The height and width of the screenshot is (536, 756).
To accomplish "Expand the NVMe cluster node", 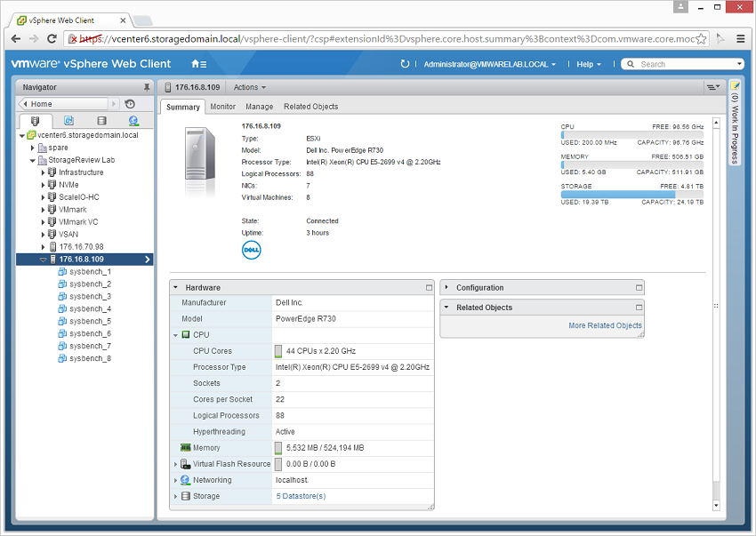I will [43, 185].
